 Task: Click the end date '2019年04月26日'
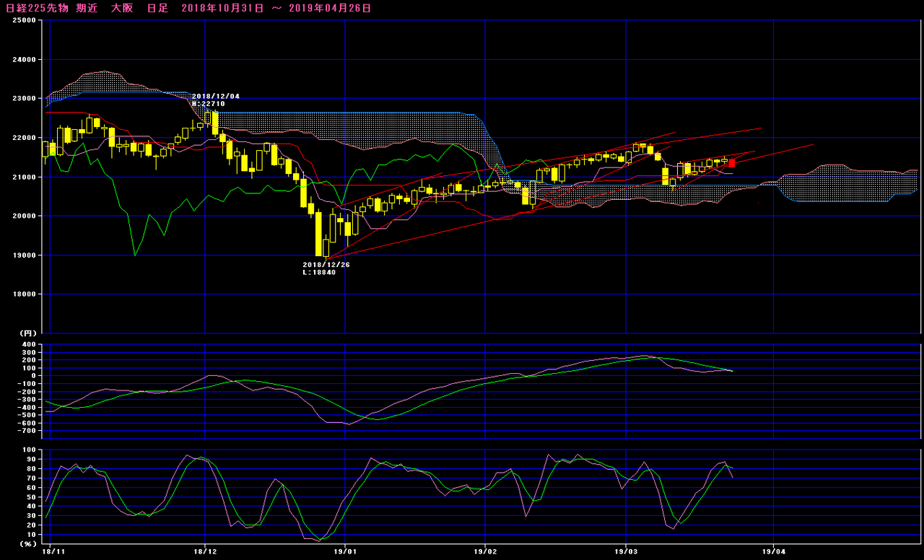pos(330,8)
